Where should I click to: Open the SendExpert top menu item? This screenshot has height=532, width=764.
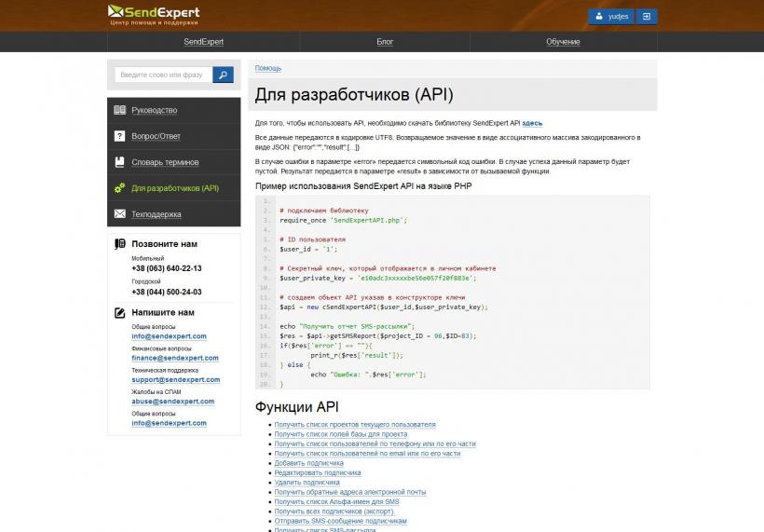click(204, 42)
